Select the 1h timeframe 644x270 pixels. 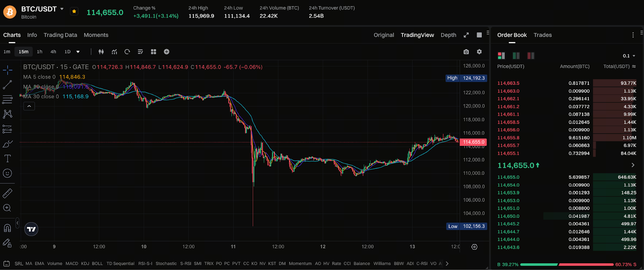pos(39,52)
